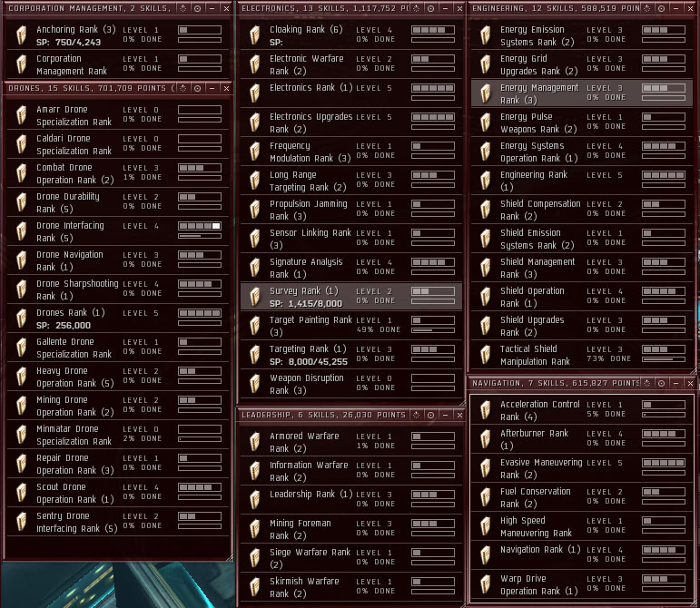This screenshot has height=608, width=700.
Task: Select the Shield Upgrades skill row
Action: click(582, 326)
